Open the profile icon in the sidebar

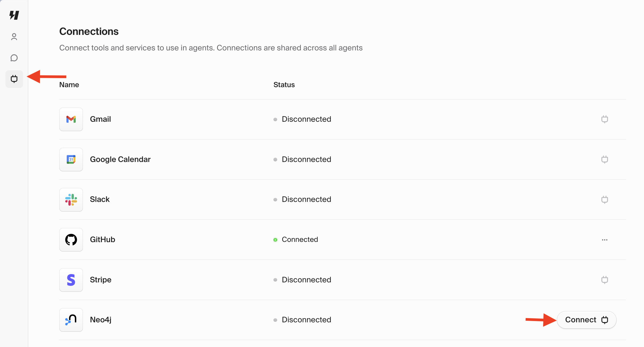(14, 36)
